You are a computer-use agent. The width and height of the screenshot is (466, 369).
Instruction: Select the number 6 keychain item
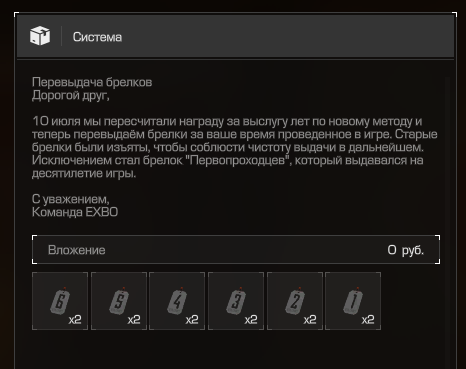tap(60, 301)
